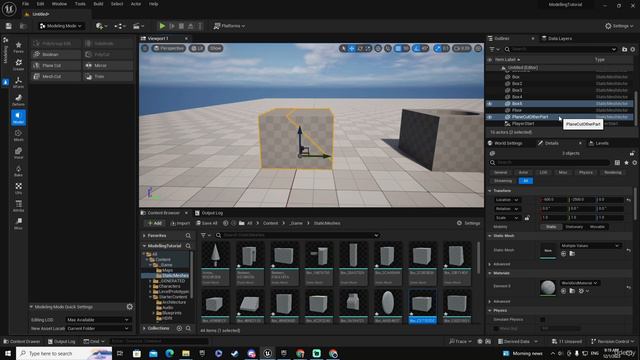Switch to the Levels tab
Viewport: 640px width, 360px height.
pyautogui.click(x=599, y=143)
